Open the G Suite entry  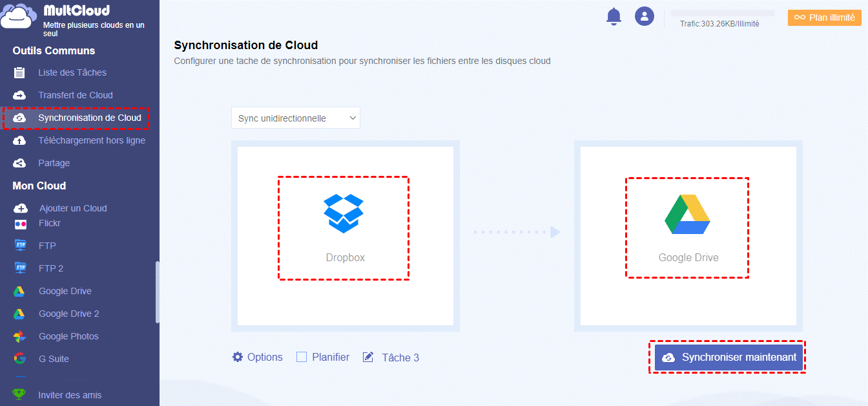tap(54, 359)
